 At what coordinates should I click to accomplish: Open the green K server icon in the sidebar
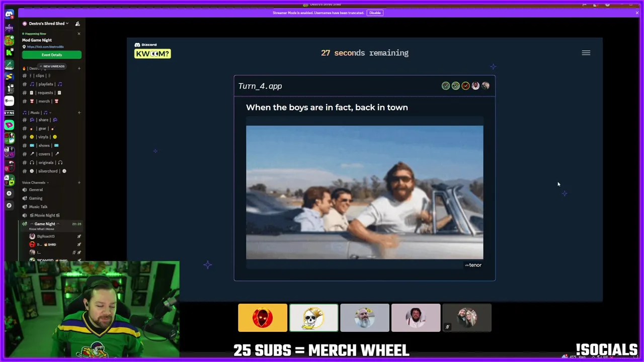pyautogui.click(x=9, y=52)
